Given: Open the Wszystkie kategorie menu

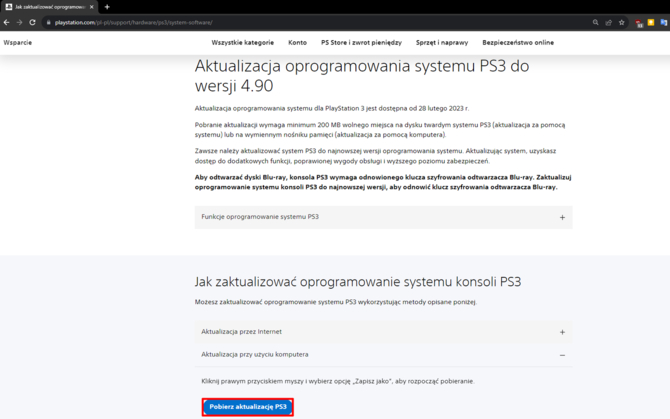Looking at the screenshot, I should [243, 42].
